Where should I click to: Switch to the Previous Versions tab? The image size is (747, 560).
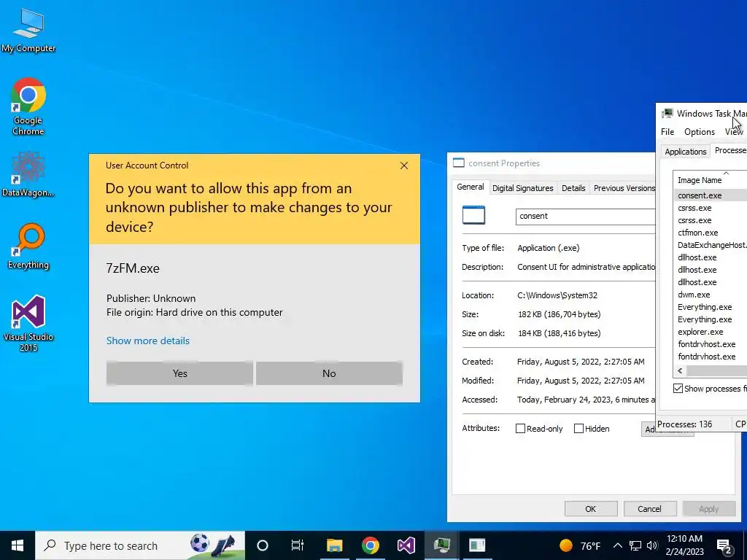(624, 188)
